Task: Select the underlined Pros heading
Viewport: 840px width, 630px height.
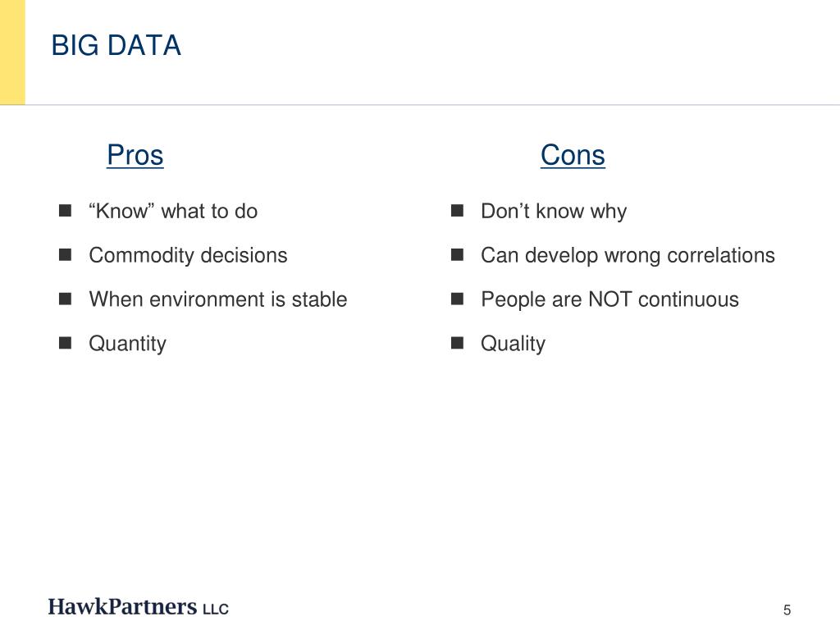Action: [x=135, y=155]
